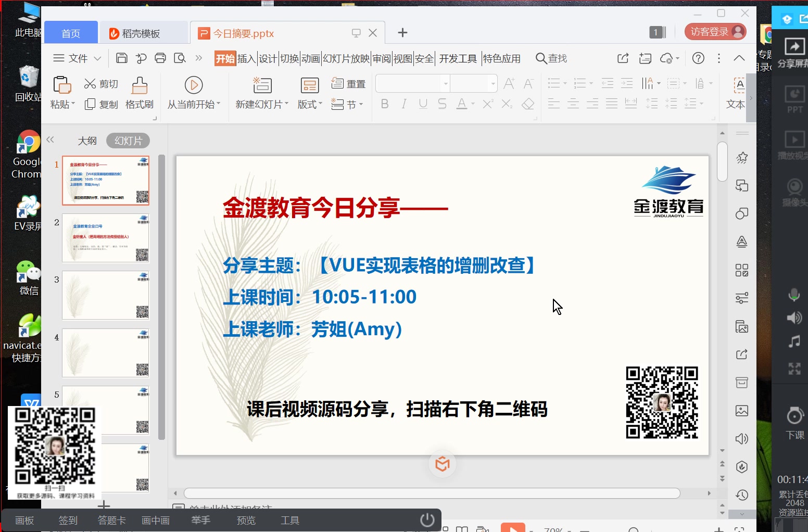
Task: Toggle Italic formatting
Action: click(404, 104)
